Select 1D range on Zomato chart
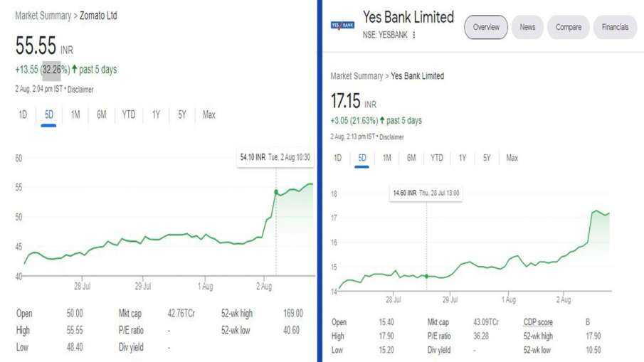Viewport: 644px width, 362px height. (23, 115)
